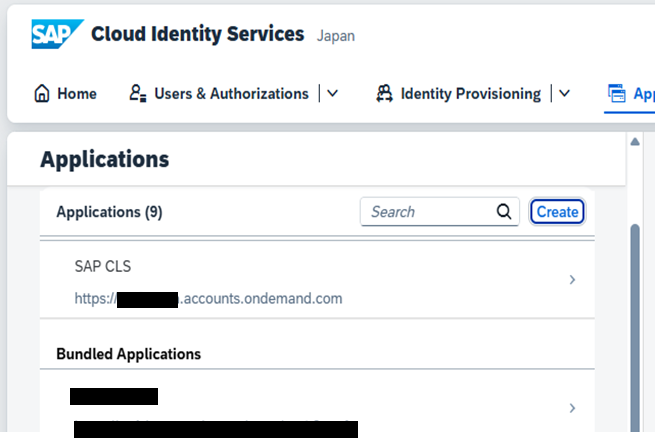Focus the Search applications input field

pos(428,212)
